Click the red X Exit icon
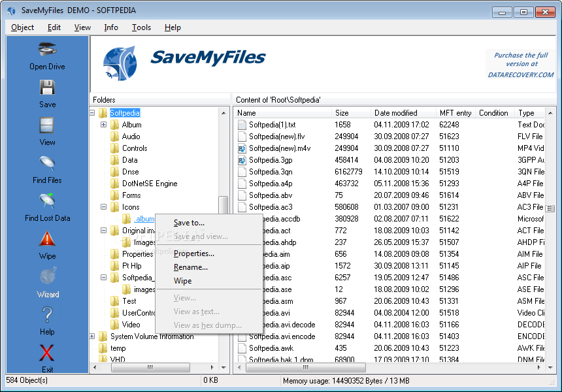The width and height of the screenshot is (562, 392). [47, 353]
